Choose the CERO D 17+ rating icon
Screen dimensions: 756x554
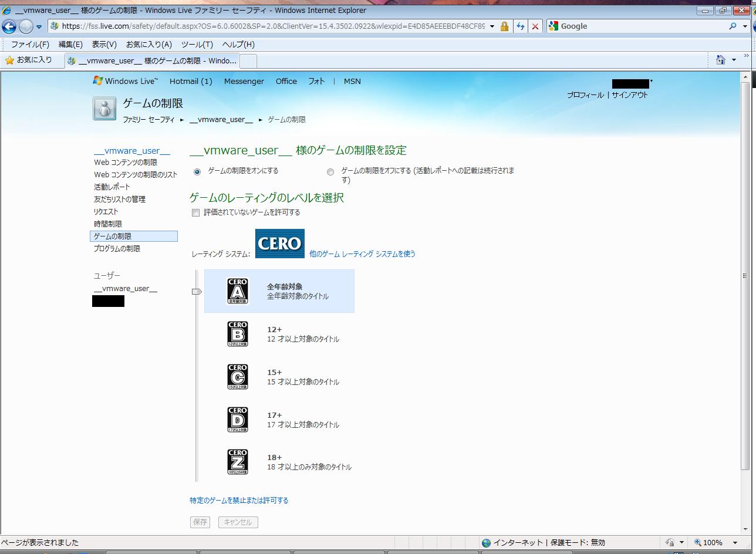click(x=238, y=420)
